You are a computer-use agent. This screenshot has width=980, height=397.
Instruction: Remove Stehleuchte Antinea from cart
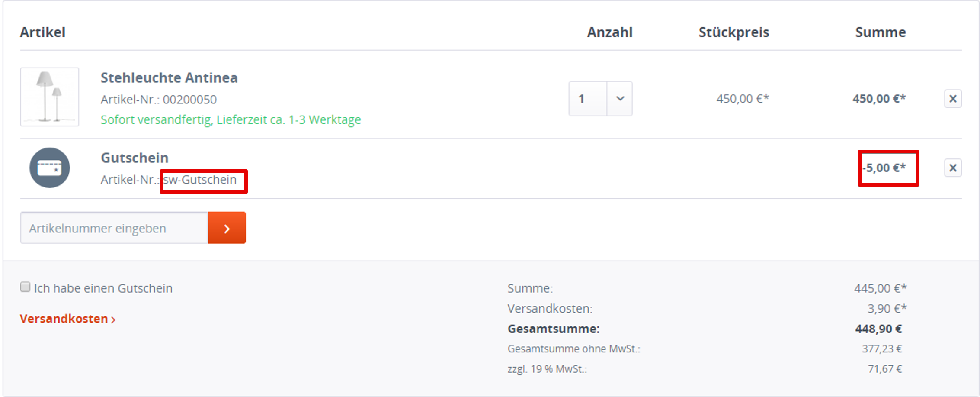click(953, 99)
